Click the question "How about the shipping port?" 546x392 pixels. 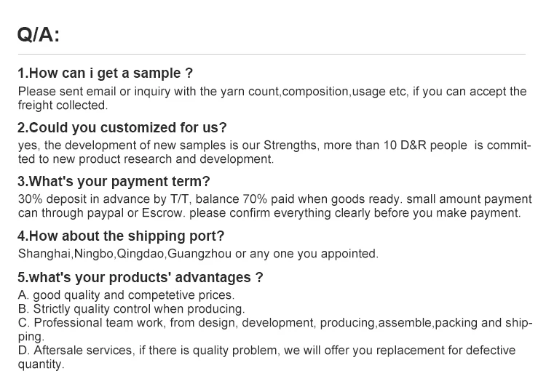pyautogui.click(x=121, y=236)
